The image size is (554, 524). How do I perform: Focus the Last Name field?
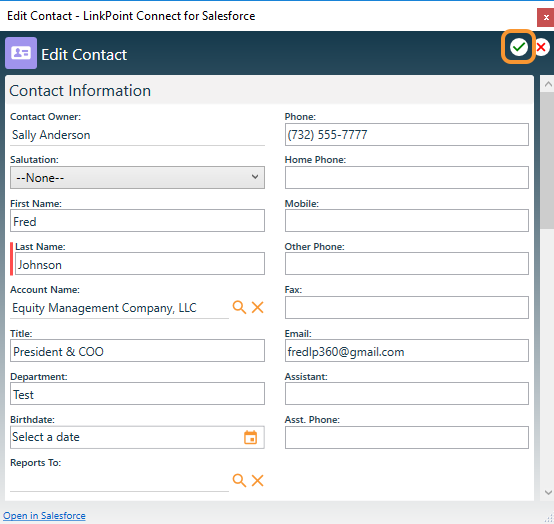pyautogui.click(x=140, y=264)
